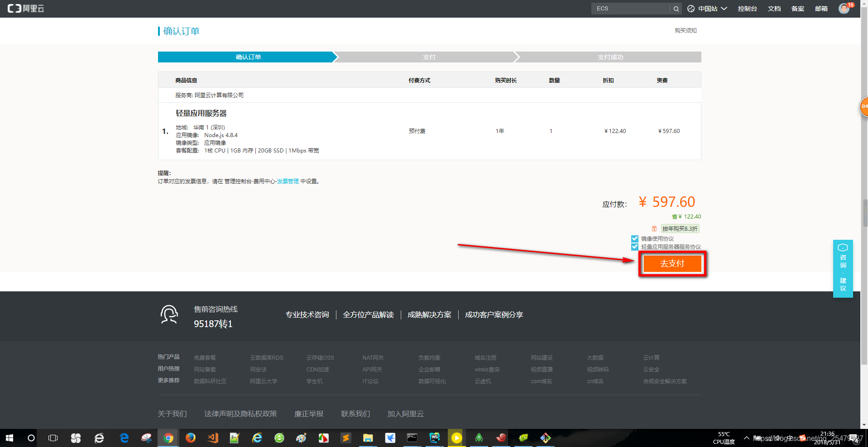Image resolution: width=868 pixels, height=447 pixels.
Task: Launch Microsoft Edge from taskbar
Action: click(124, 438)
